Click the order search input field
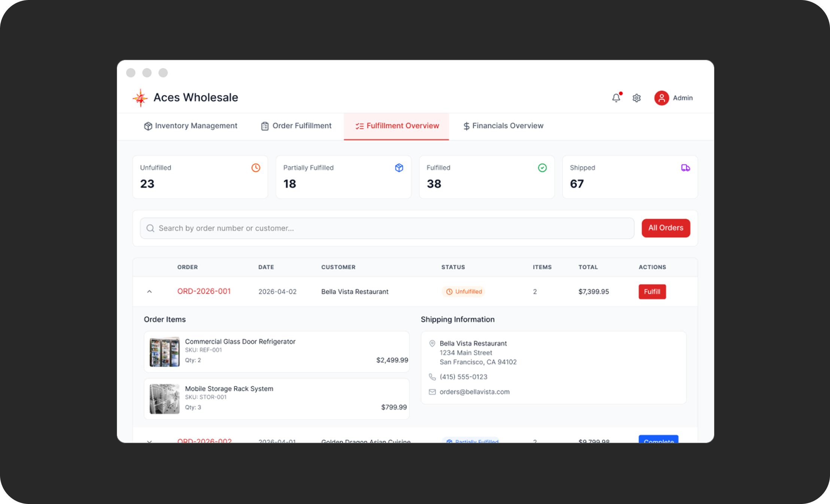Screen dimensions: 830x504 tap(393, 228)
